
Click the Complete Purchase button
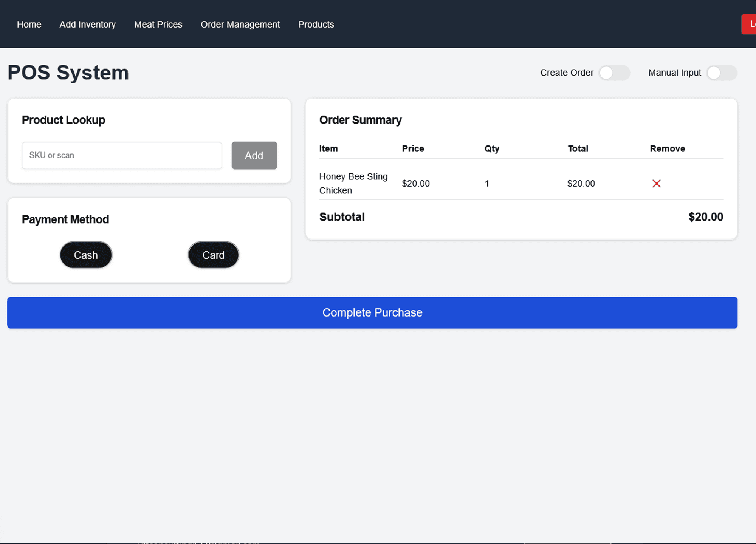point(372,312)
